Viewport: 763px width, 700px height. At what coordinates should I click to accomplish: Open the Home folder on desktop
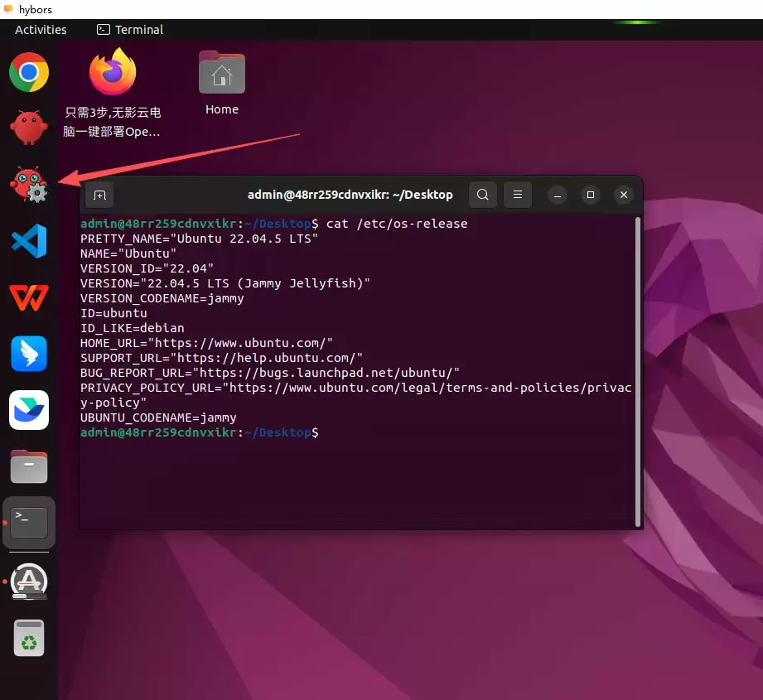pyautogui.click(x=222, y=75)
